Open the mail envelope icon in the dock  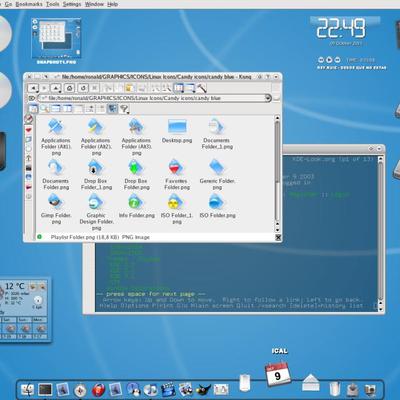(x=311, y=382)
